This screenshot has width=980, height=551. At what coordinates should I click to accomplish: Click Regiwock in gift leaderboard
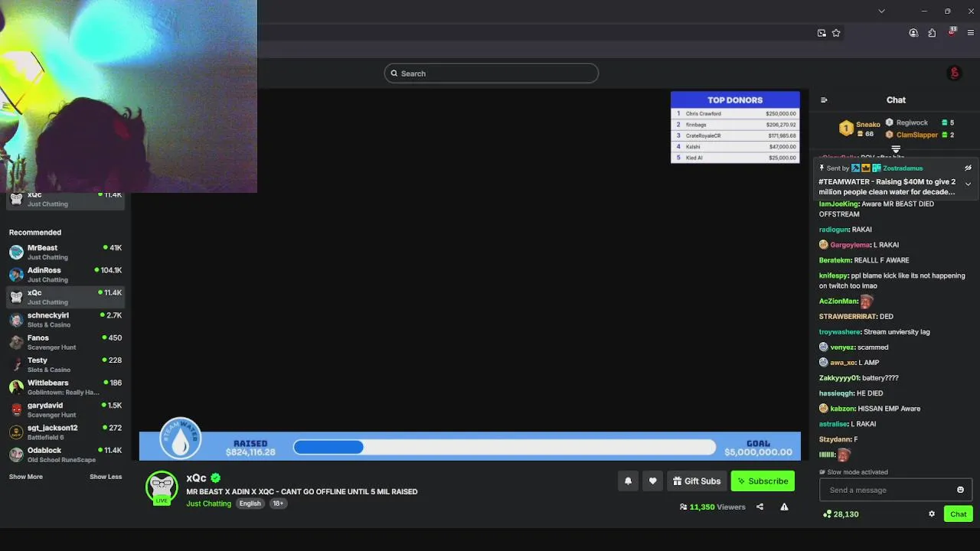pyautogui.click(x=912, y=122)
